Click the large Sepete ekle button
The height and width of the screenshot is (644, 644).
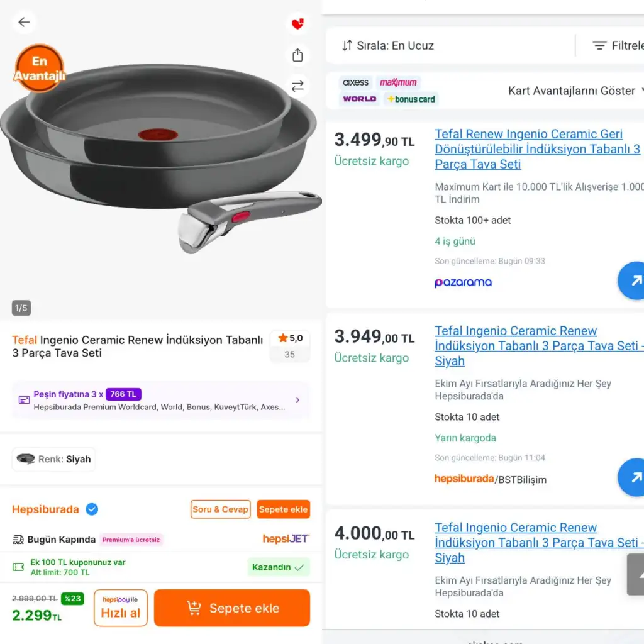click(x=232, y=608)
